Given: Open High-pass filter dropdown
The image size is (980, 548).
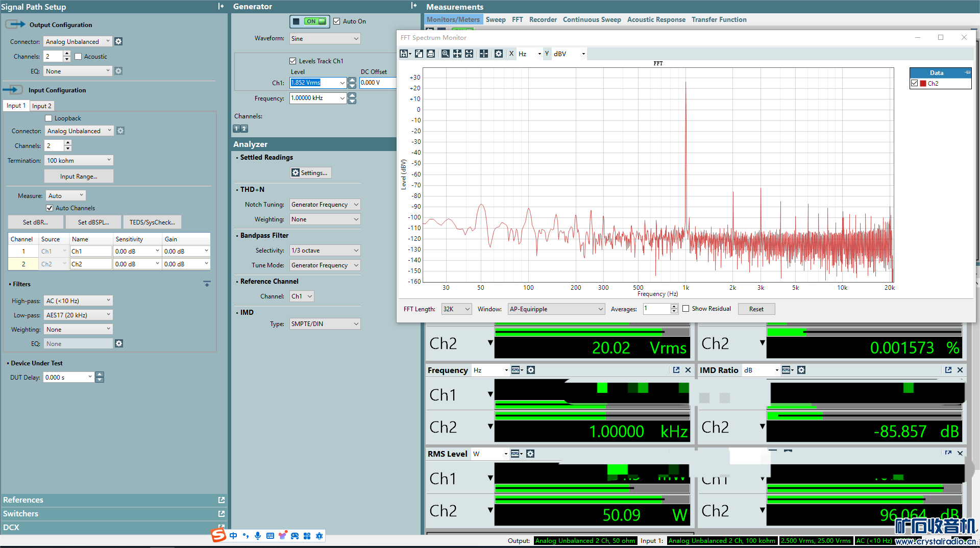Looking at the screenshot, I should [x=79, y=301].
